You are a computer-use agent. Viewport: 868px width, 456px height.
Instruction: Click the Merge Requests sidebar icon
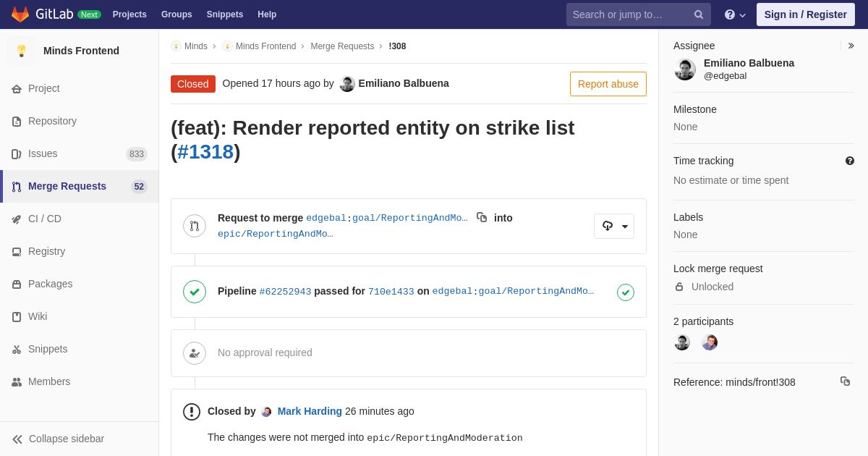tap(17, 187)
